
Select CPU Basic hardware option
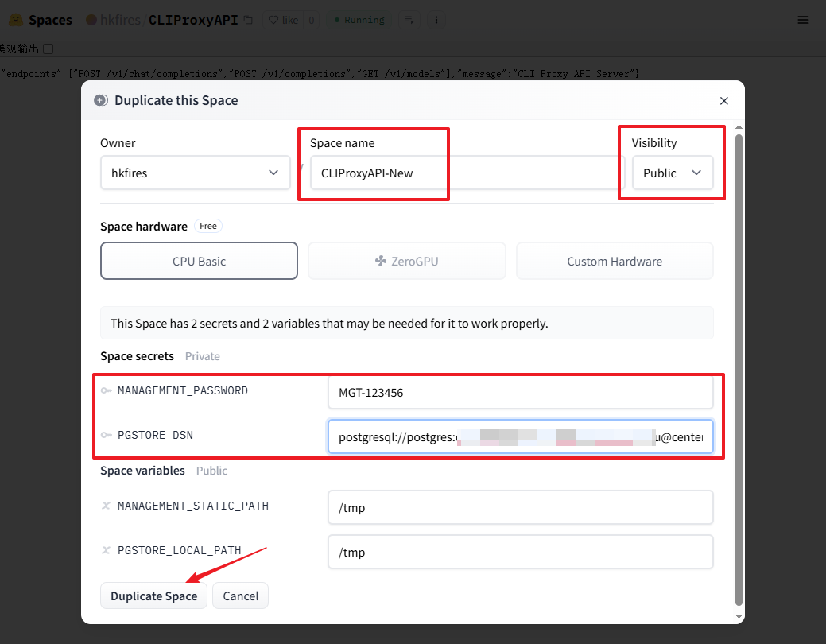199,261
